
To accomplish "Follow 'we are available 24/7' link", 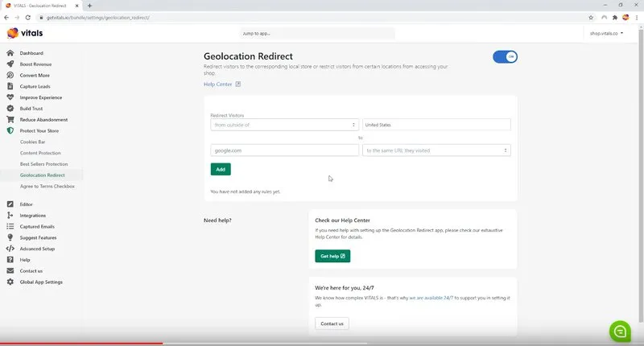I will [431, 298].
